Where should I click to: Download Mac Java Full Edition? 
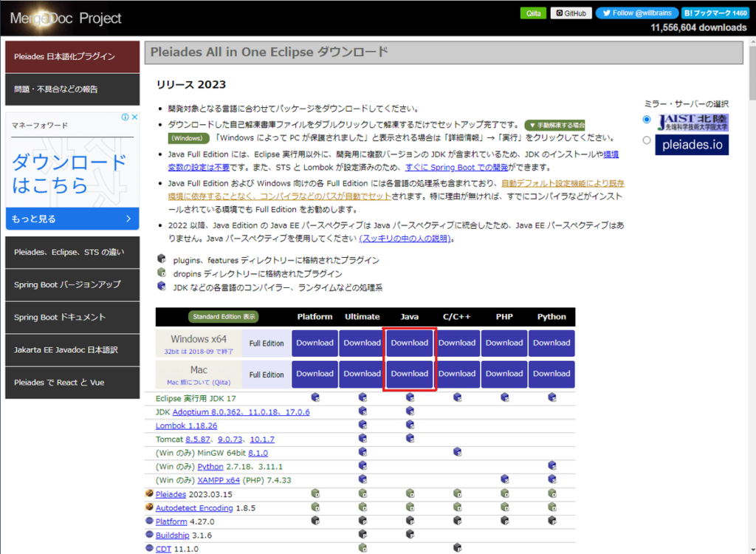point(409,374)
